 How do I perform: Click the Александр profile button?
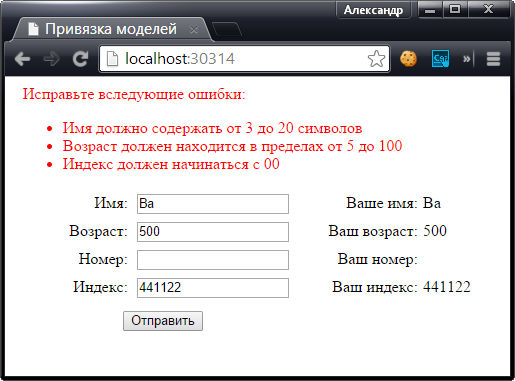[x=373, y=10]
